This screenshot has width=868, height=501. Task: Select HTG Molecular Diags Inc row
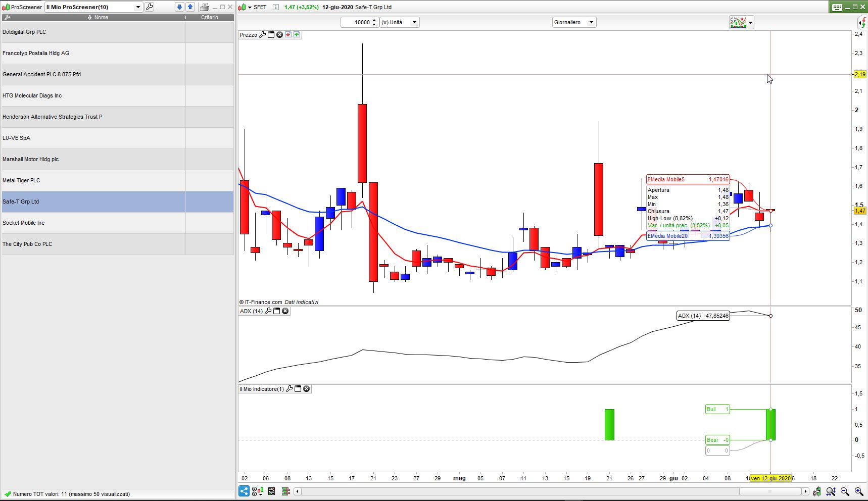[x=118, y=95]
